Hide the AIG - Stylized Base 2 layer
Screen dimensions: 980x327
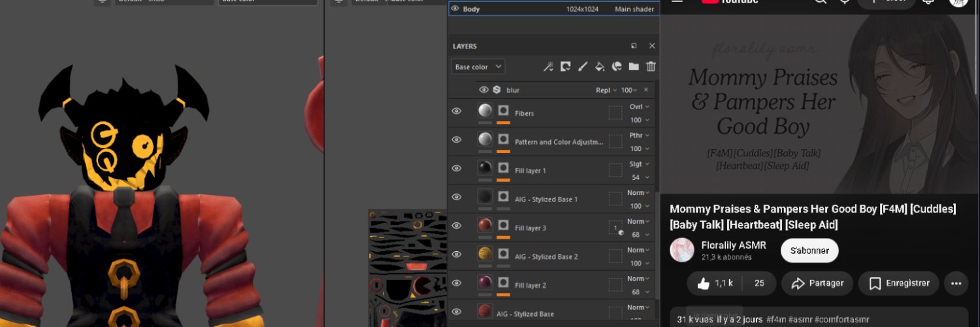[457, 254]
